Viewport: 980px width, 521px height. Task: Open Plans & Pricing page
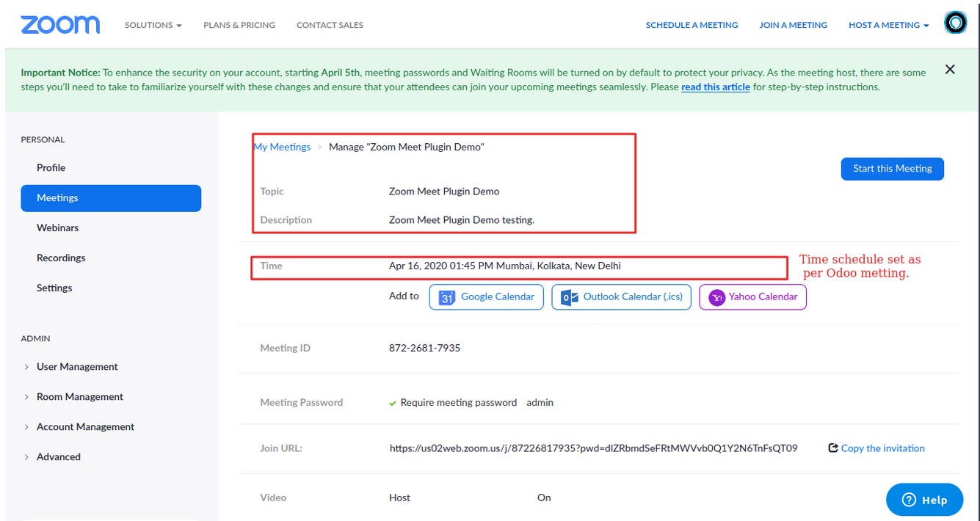(x=239, y=25)
